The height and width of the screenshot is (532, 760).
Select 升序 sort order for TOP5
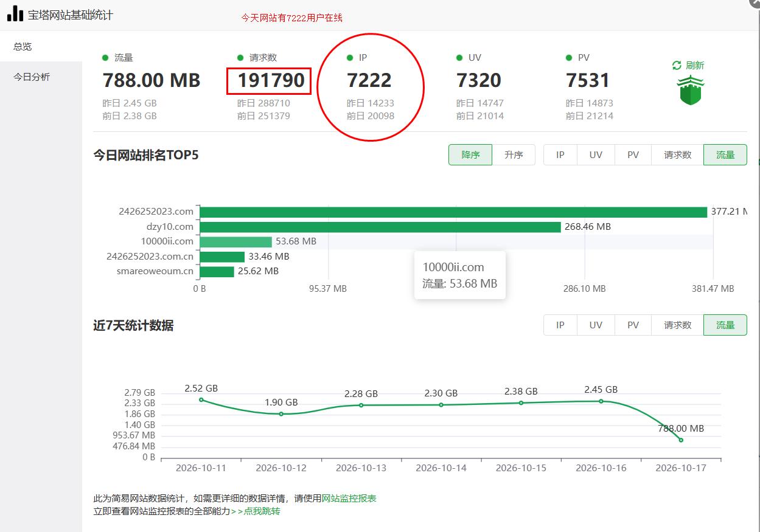[514, 155]
